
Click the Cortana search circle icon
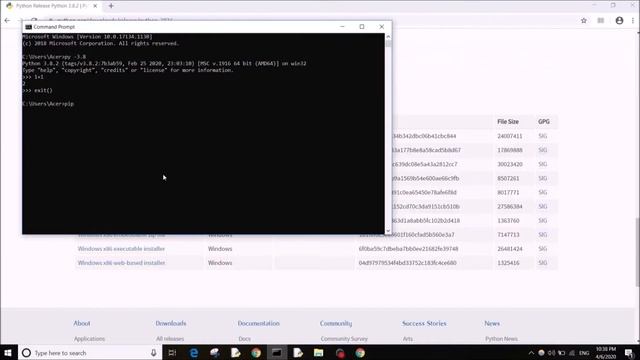tap(26, 353)
